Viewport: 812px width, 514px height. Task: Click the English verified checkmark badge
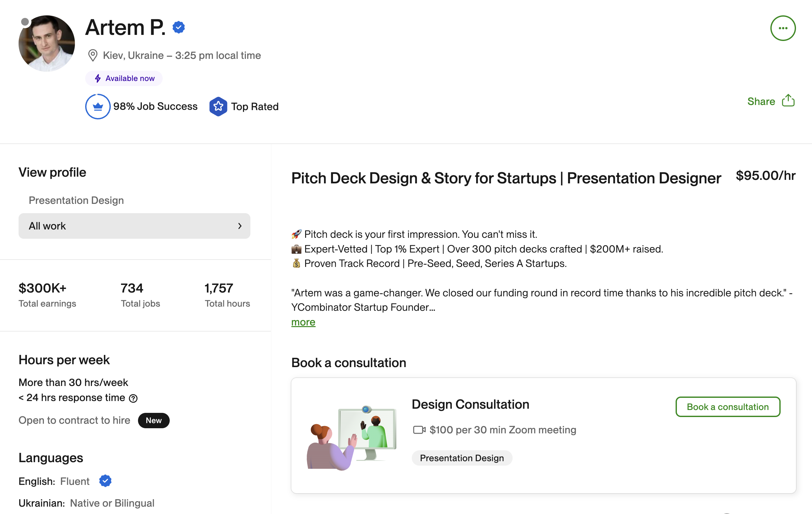105,481
